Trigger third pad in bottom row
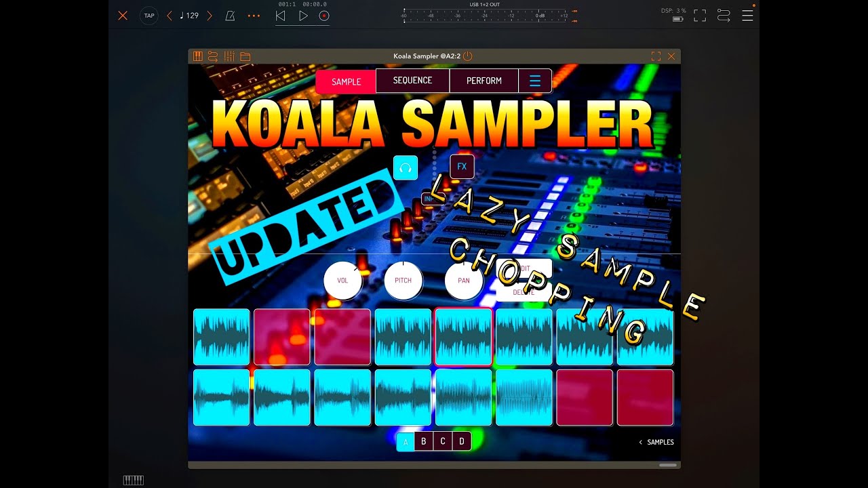 (342, 398)
